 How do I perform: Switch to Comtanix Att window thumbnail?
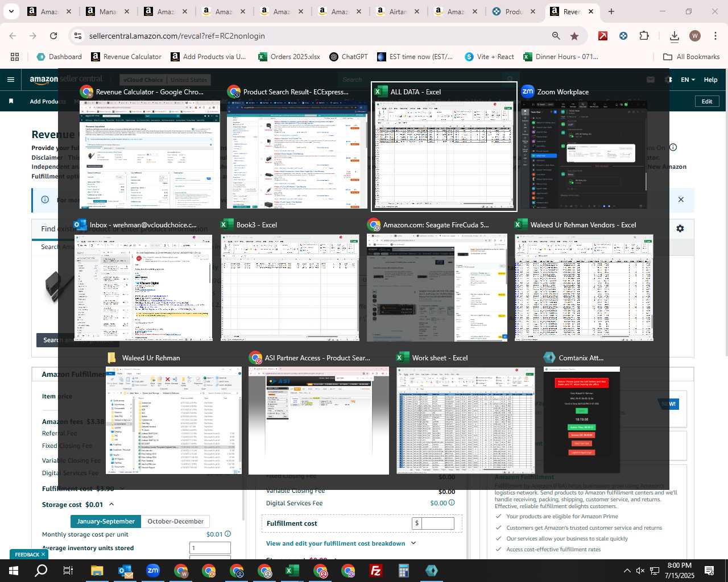(x=581, y=421)
